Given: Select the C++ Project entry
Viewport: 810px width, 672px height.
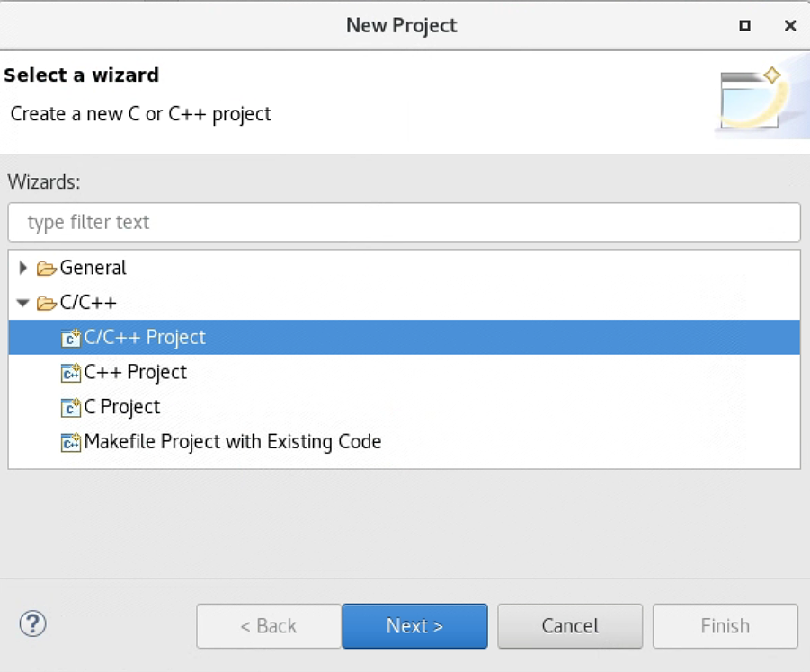Looking at the screenshot, I should (x=134, y=372).
